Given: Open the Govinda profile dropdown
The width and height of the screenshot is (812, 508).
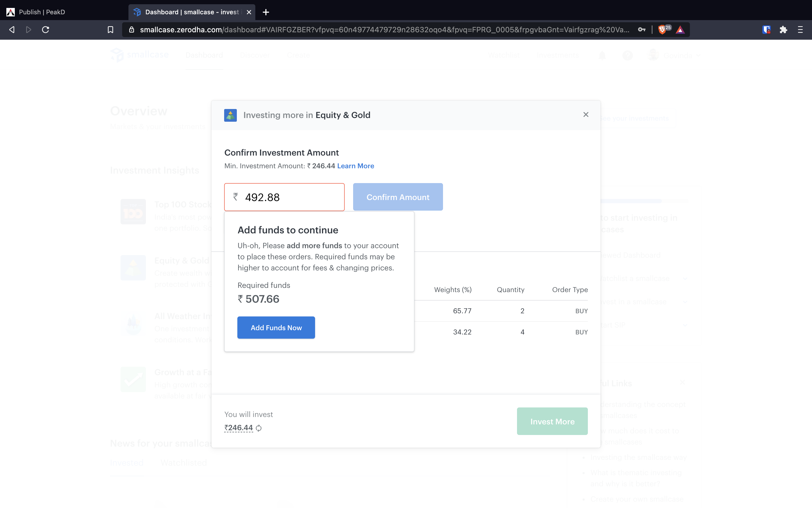Looking at the screenshot, I should tap(675, 56).
